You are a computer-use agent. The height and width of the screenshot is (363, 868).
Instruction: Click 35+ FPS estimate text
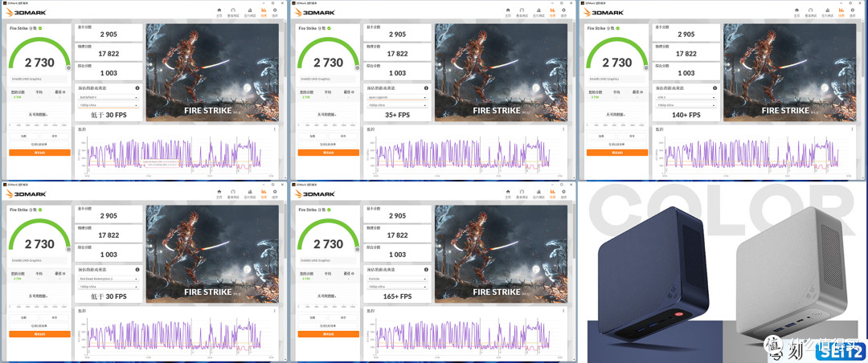pyautogui.click(x=397, y=115)
